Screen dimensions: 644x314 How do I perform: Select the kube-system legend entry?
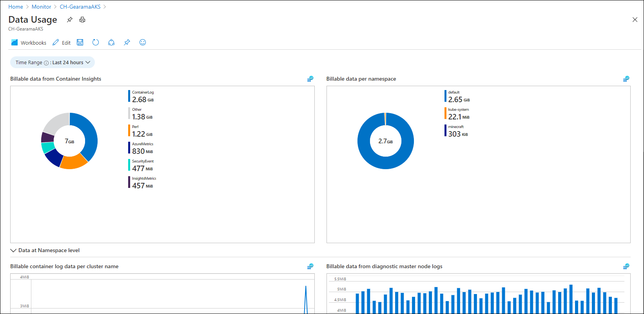tap(457, 114)
